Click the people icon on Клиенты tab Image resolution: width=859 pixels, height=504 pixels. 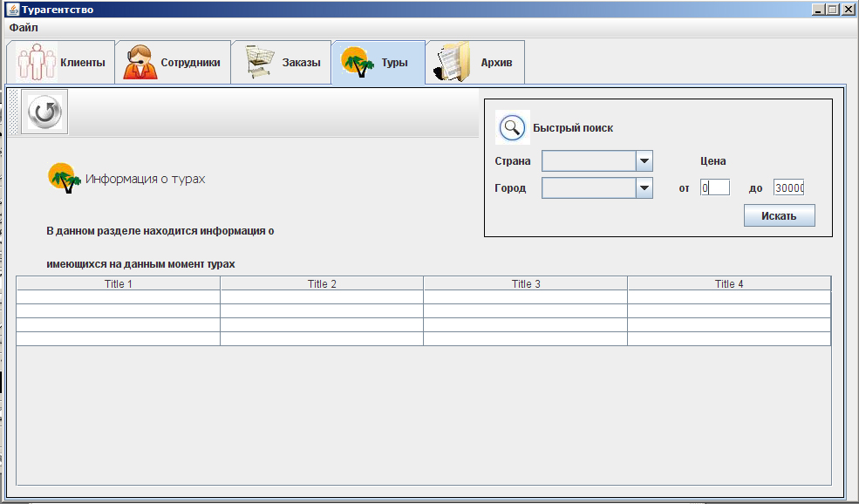point(36,63)
